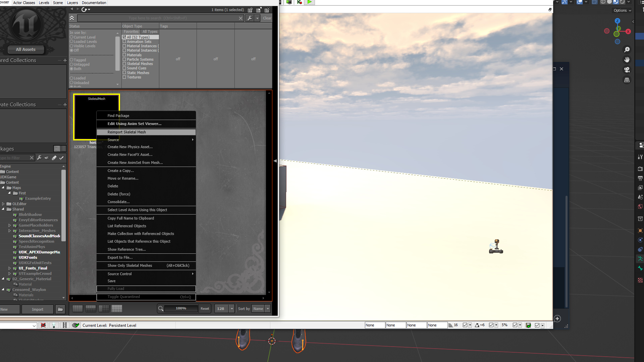Click the green play button in top toolbar
Image resolution: width=644 pixels, height=362 pixels.
pyautogui.click(x=310, y=2)
